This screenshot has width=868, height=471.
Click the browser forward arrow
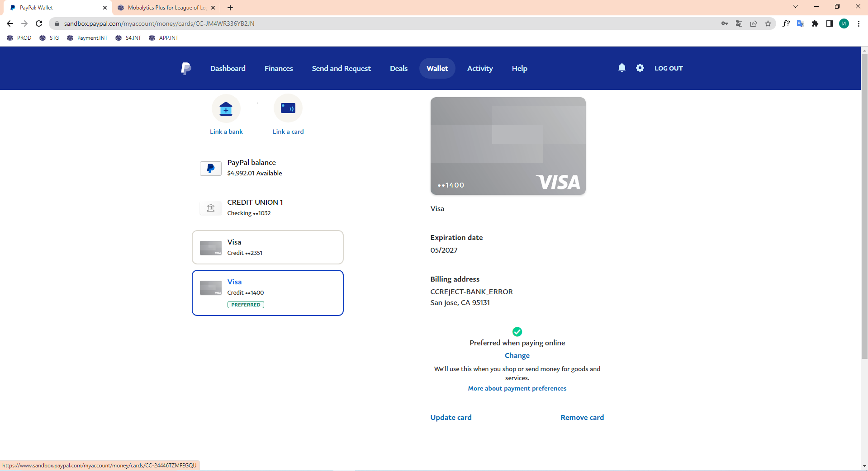tap(24, 24)
